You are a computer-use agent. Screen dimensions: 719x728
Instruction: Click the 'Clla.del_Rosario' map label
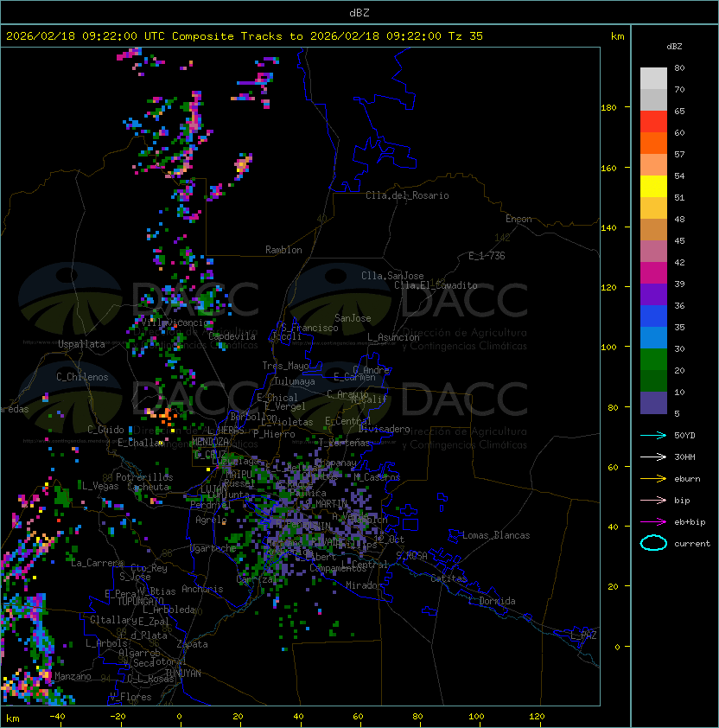click(x=407, y=195)
